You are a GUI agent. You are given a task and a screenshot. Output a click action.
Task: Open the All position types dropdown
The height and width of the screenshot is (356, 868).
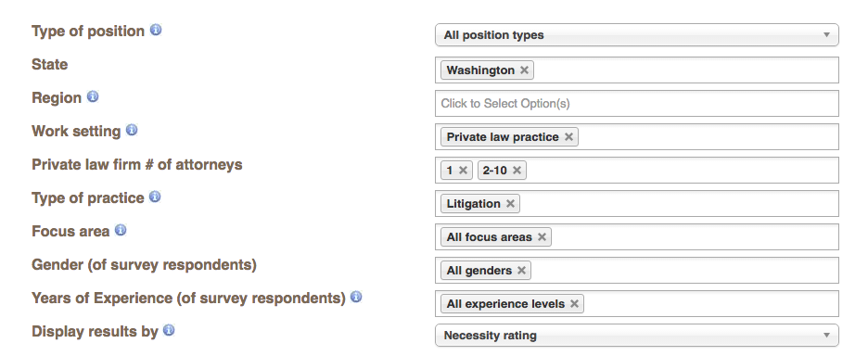pos(636,35)
